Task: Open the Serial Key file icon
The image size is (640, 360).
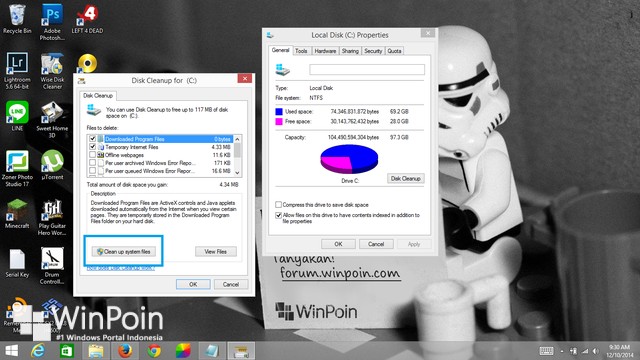Action: click(17, 263)
